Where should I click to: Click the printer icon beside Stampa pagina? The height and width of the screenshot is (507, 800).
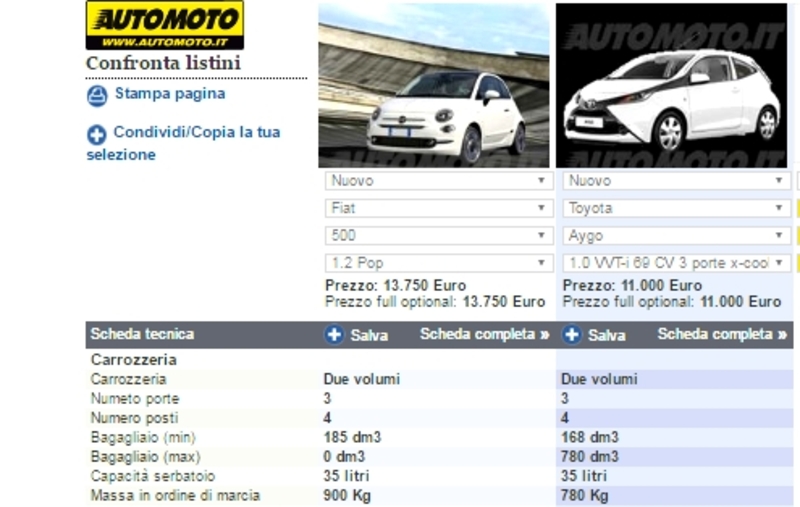[x=97, y=96]
